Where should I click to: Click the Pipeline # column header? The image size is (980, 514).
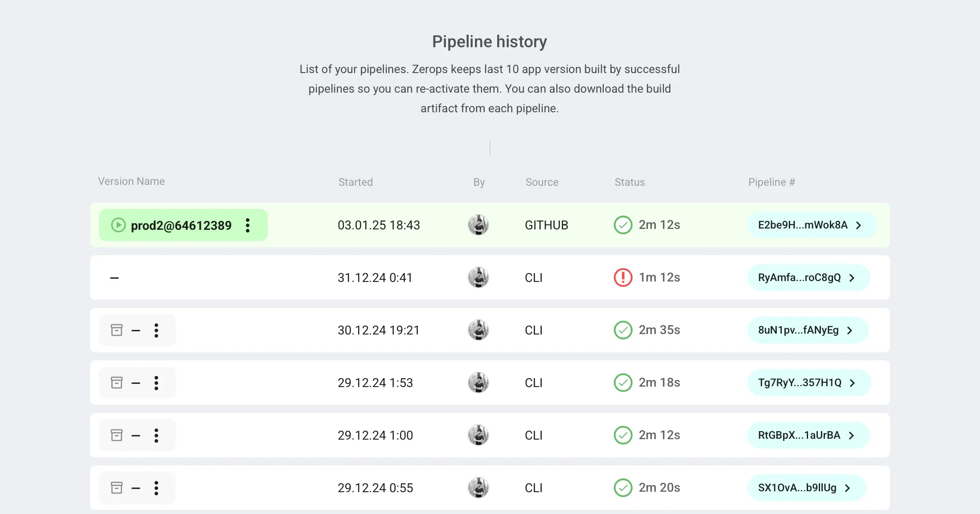tap(772, 182)
